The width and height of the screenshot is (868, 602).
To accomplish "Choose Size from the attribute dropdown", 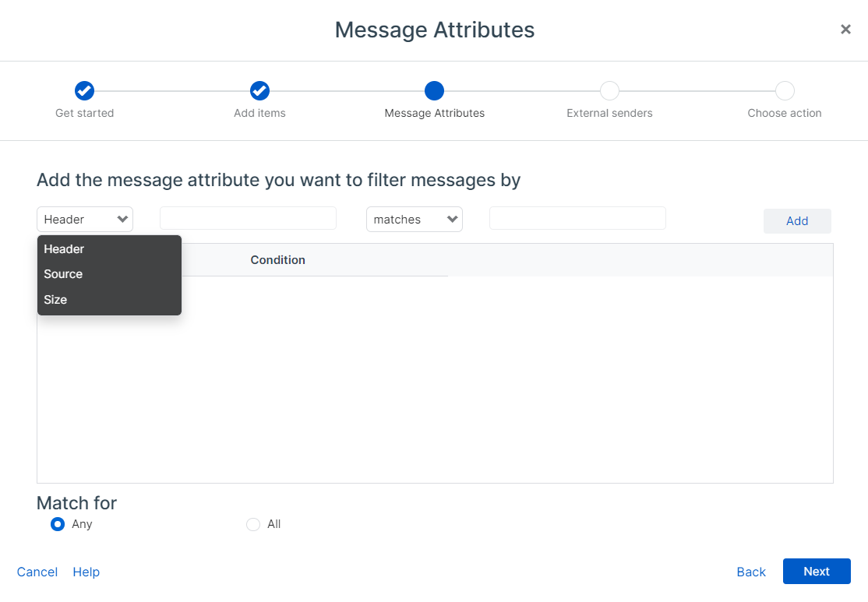I will [55, 299].
